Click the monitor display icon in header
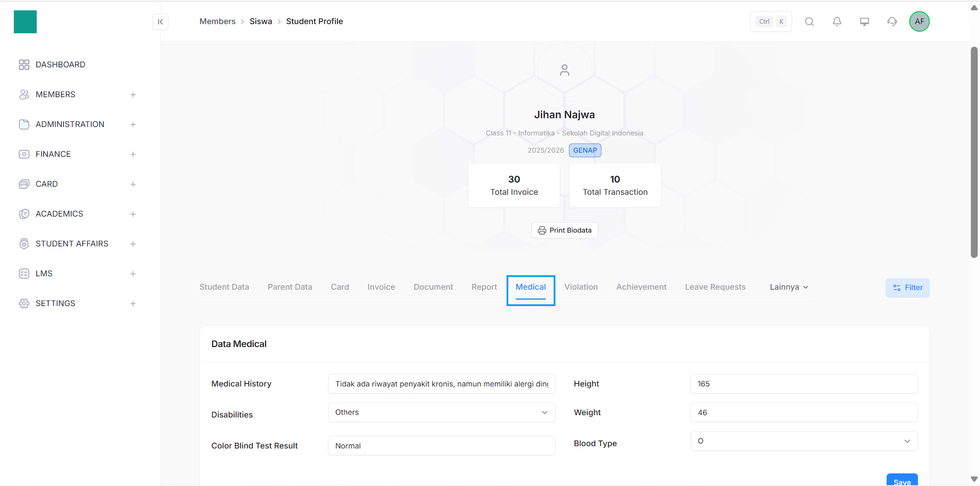This screenshot has width=980, height=486. point(864,22)
